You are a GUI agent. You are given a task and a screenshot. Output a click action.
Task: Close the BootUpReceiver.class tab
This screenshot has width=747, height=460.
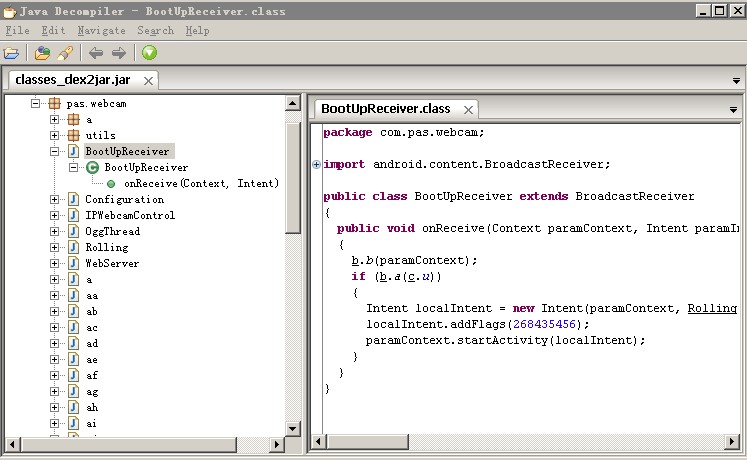point(467,109)
